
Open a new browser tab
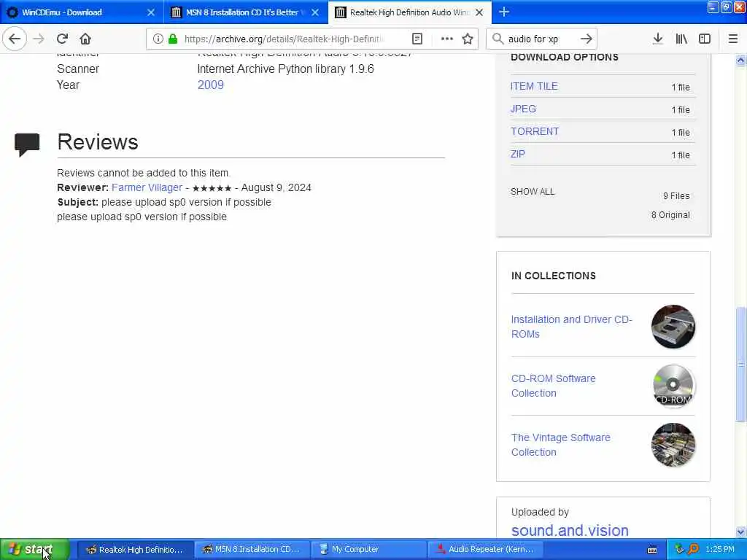[x=504, y=12]
